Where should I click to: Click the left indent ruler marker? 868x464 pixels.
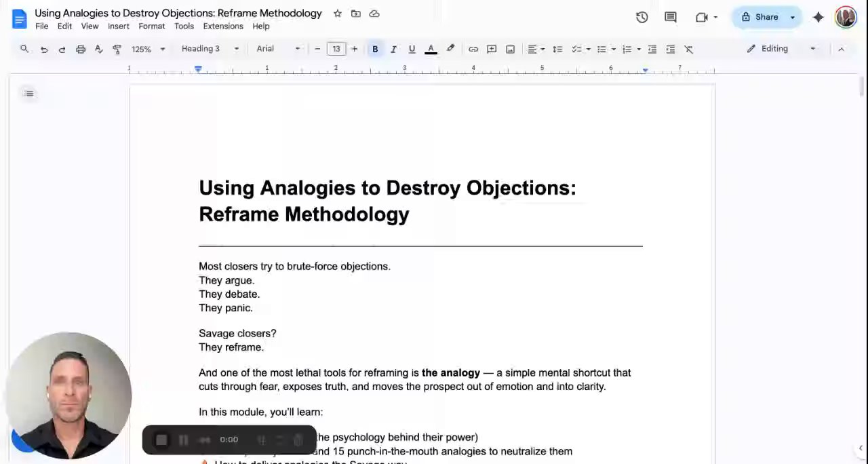click(x=198, y=69)
